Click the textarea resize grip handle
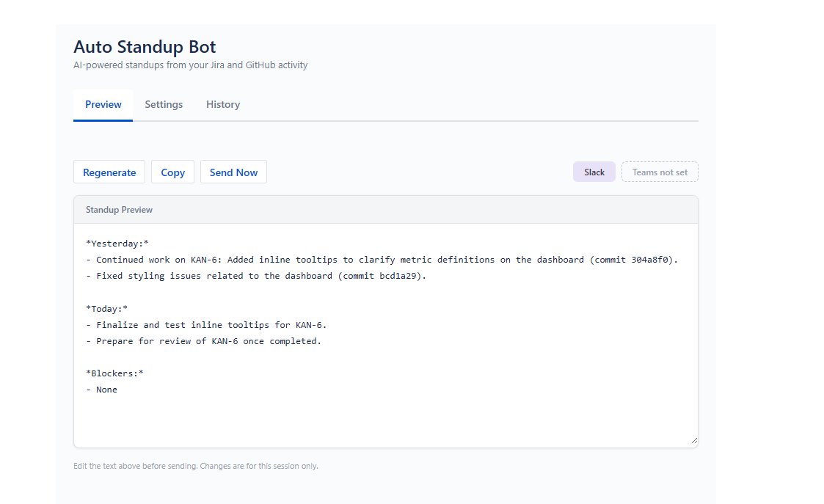This screenshot has height=504, width=824. (x=693, y=440)
